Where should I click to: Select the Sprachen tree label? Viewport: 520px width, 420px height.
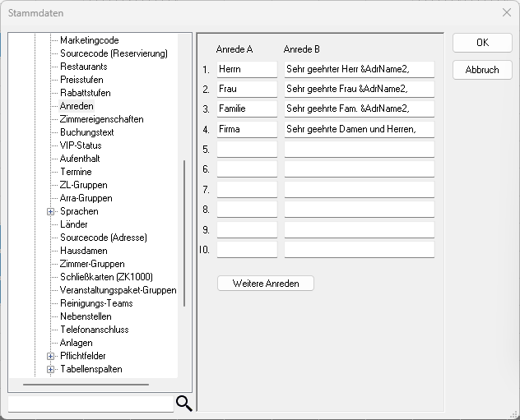coord(79,211)
